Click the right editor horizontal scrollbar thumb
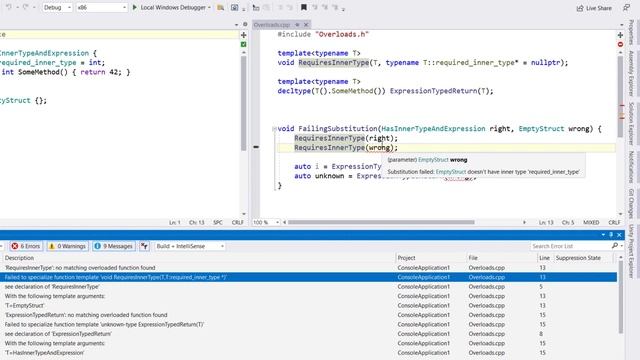The image size is (640, 360). pyautogui.click(x=381, y=222)
